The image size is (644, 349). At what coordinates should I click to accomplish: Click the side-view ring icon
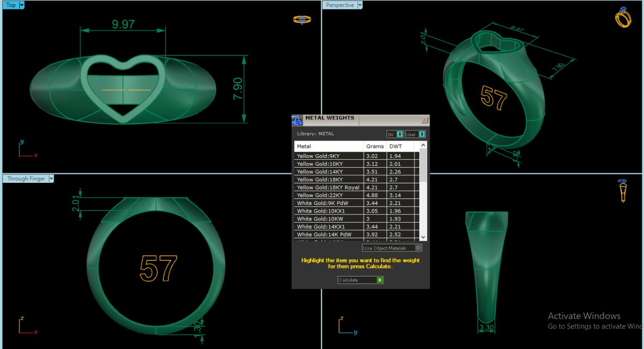point(623,190)
